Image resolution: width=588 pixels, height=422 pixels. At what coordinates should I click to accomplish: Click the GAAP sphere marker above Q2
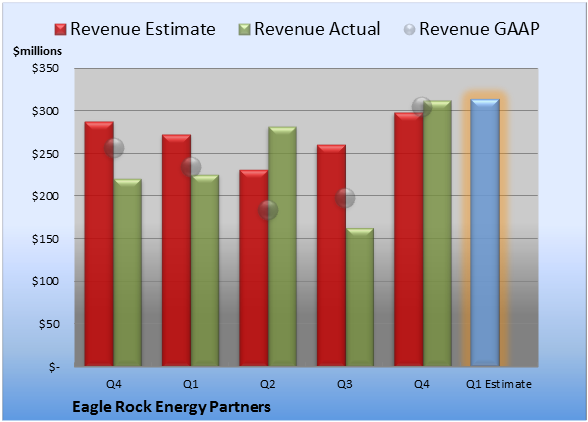[x=268, y=210]
